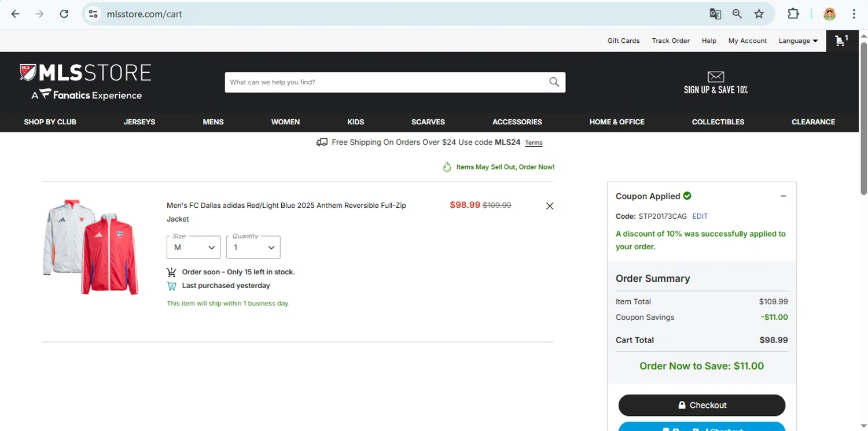Viewport: 868px width, 431px height.
Task: Open the Accessories menu
Action: [517, 121]
